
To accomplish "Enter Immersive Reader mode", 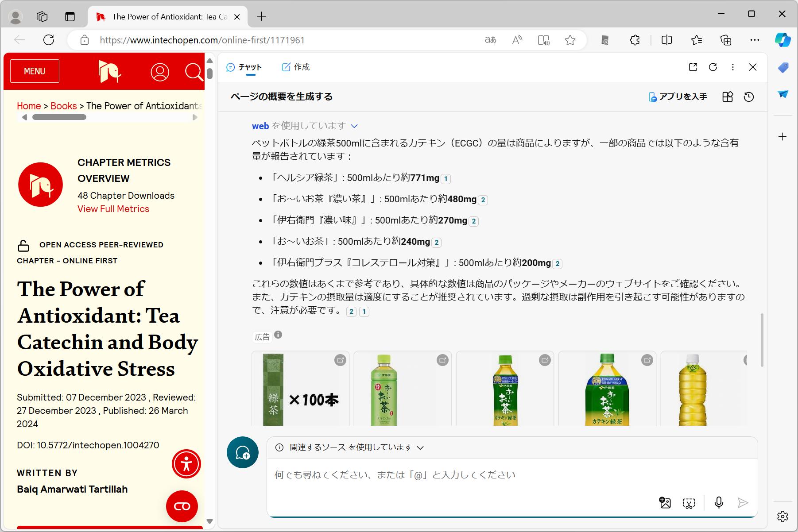I will (544, 40).
